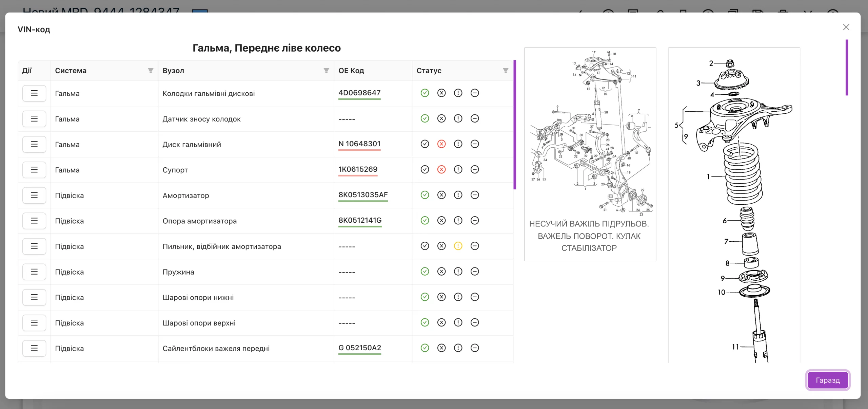
Task: Open filter for Вузол column
Action: pyautogui.click(x=326, y=71)
